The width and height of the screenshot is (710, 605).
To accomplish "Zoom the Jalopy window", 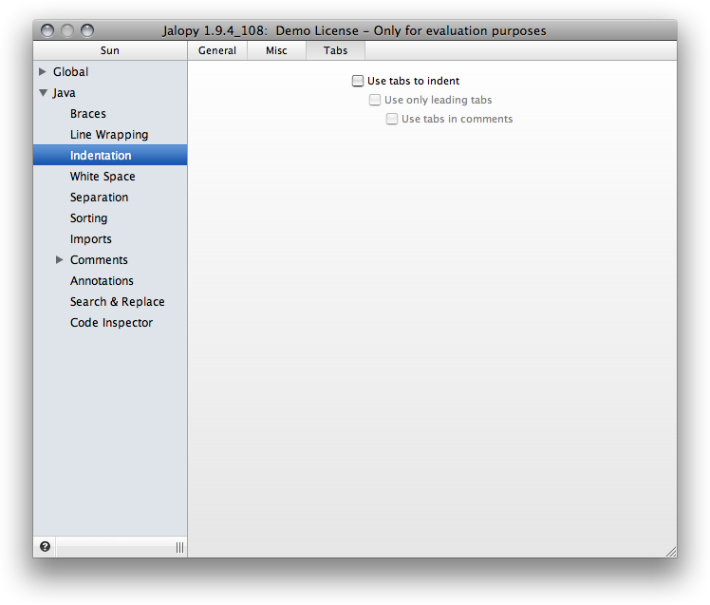I will (x=87, y=30).
